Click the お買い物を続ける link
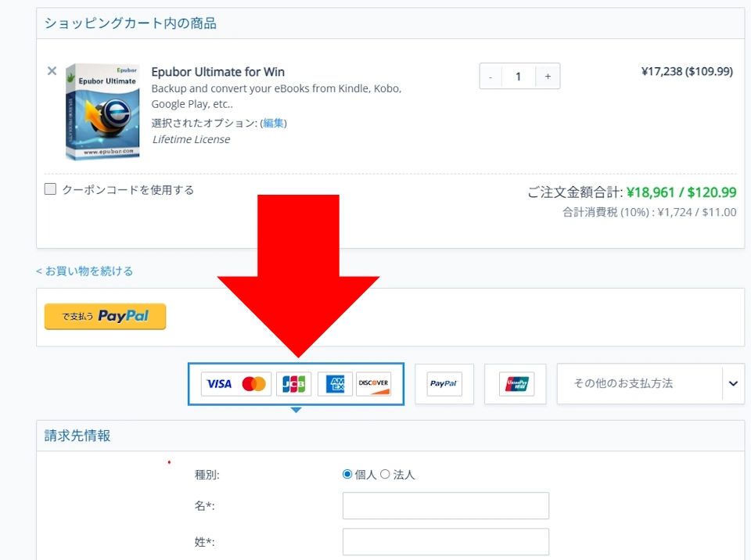This screenshot has height=560, width=751. [x=84, y=271]
